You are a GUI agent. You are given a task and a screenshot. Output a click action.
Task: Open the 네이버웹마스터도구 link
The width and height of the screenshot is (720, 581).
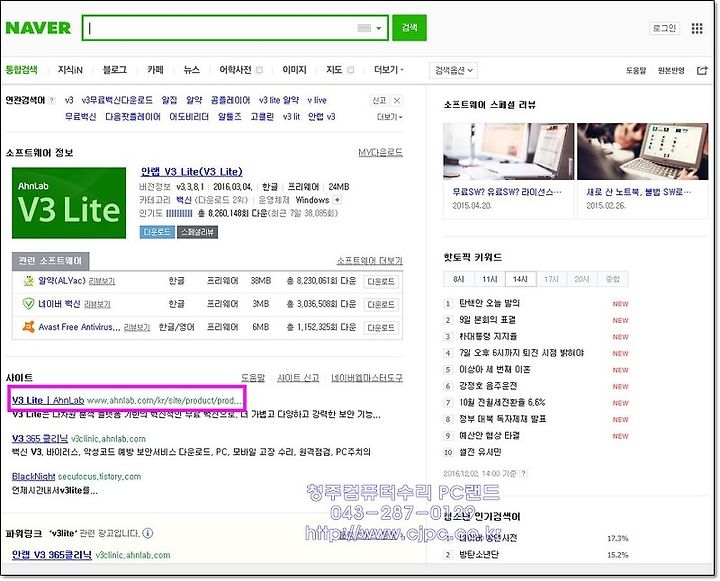point(367,378)
